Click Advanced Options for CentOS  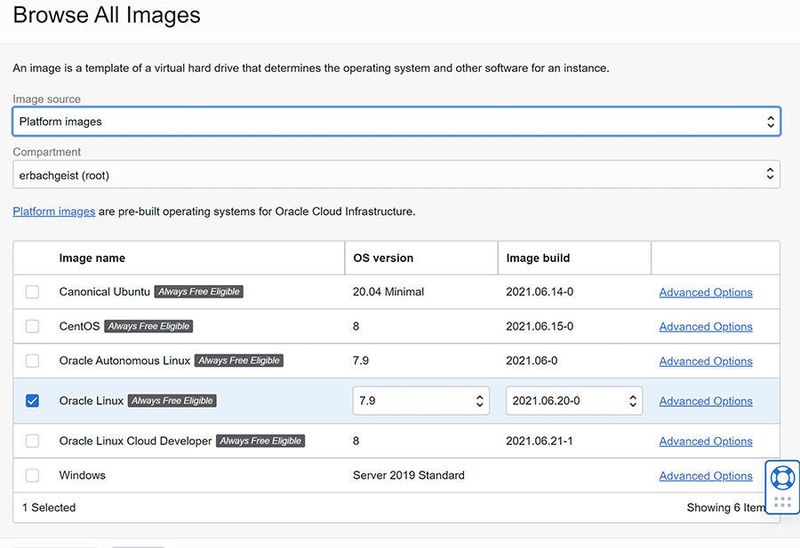(x=705, y=326)
